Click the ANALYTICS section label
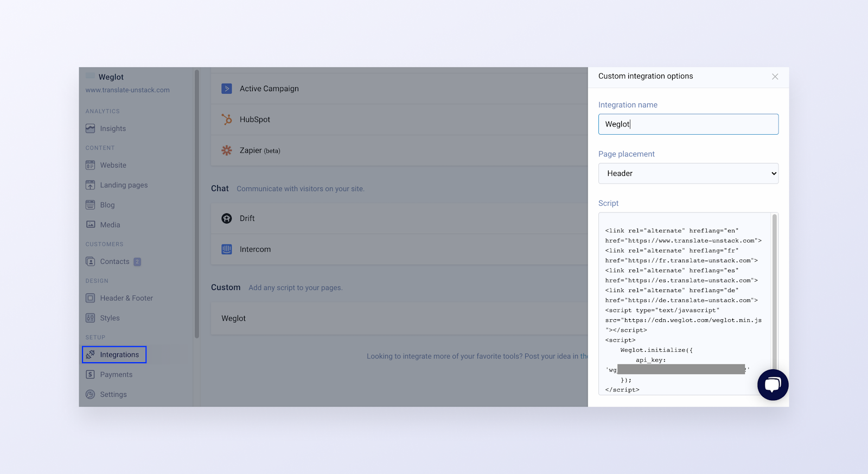Screen dimensions: 868x474 tap(103, 111)
